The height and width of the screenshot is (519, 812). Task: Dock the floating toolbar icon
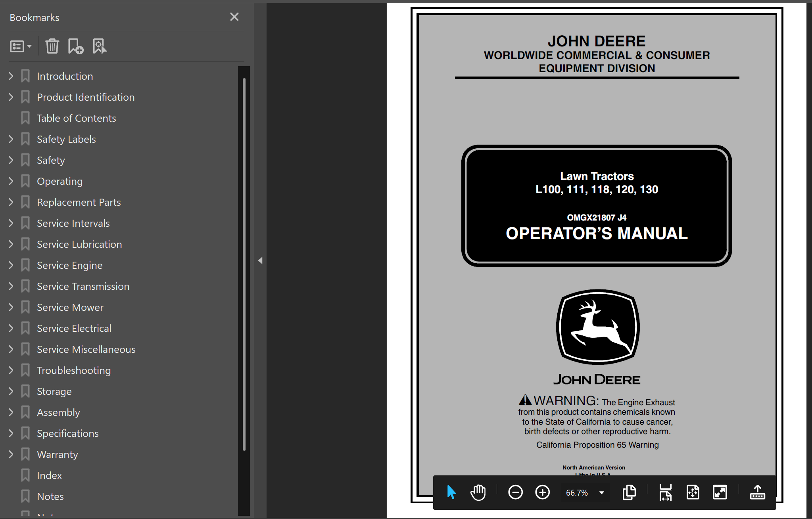pos(757,492)
